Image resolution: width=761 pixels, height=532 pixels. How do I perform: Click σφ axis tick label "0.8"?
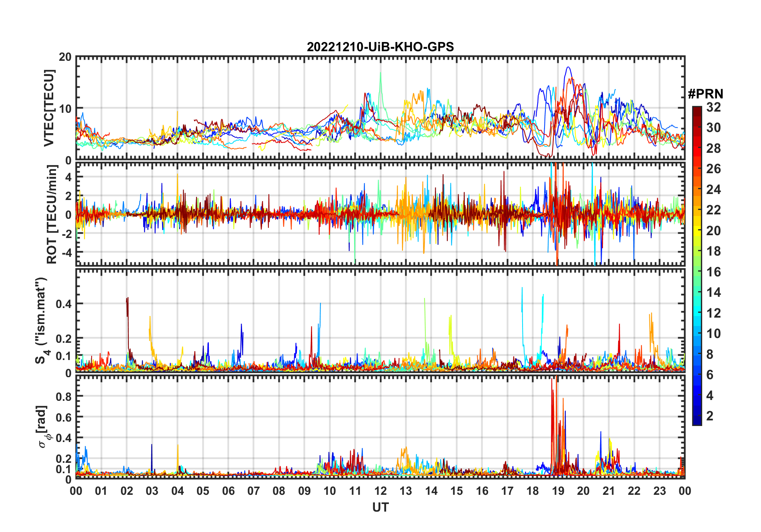[x=64, y=396]
